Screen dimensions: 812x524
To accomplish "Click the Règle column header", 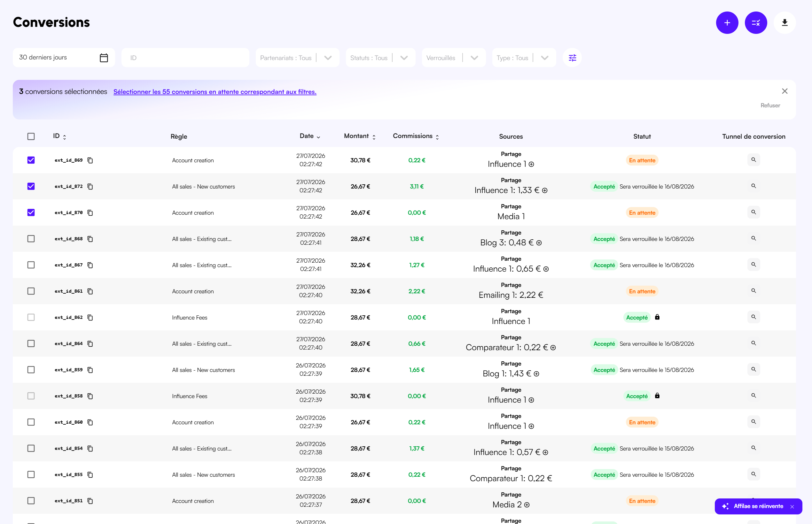I will click(179, 136).
